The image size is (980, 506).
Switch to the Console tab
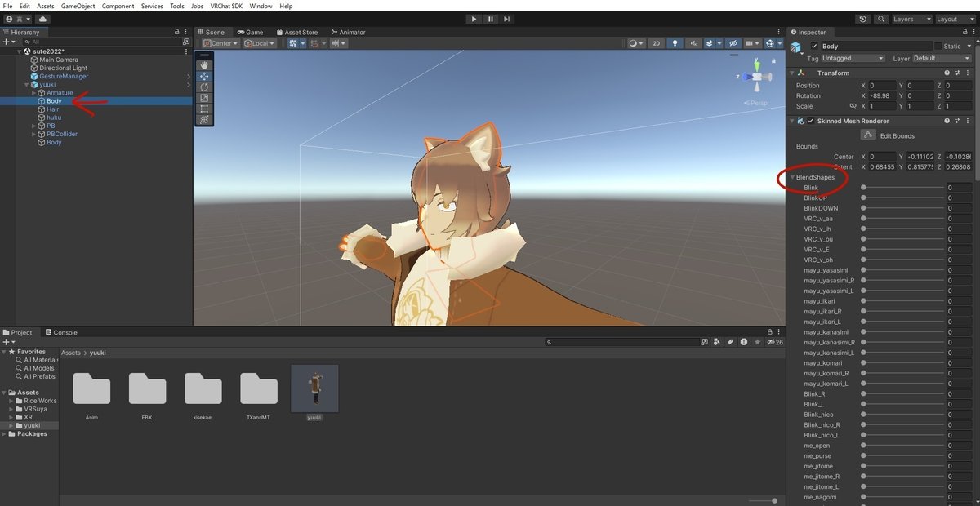(60, 332)
